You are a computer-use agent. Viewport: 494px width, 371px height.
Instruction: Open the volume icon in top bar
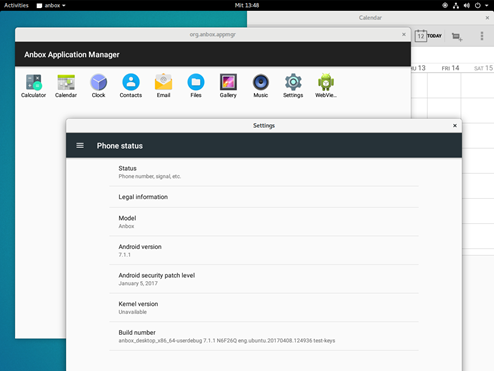tap(467, 5)
